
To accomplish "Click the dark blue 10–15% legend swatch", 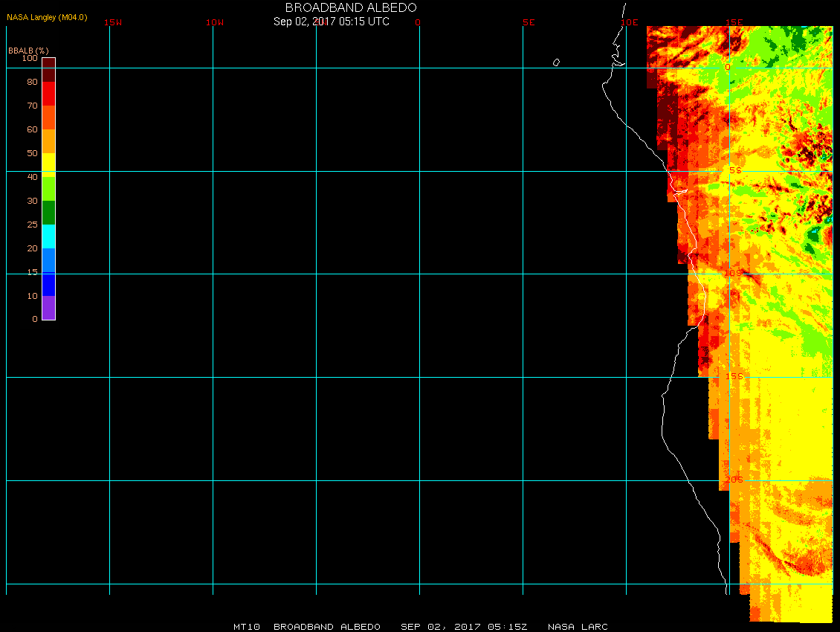I will pyautogui.click(x=48, y=284).
